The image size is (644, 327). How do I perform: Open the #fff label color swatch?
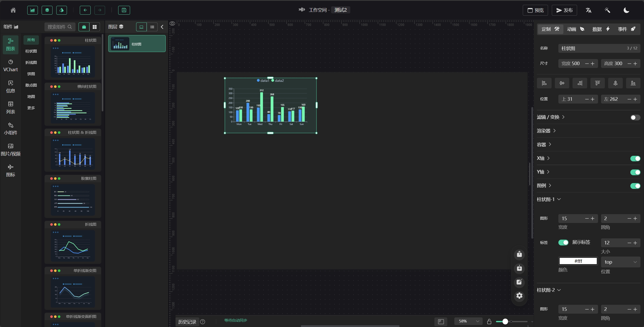coord(578,261)
